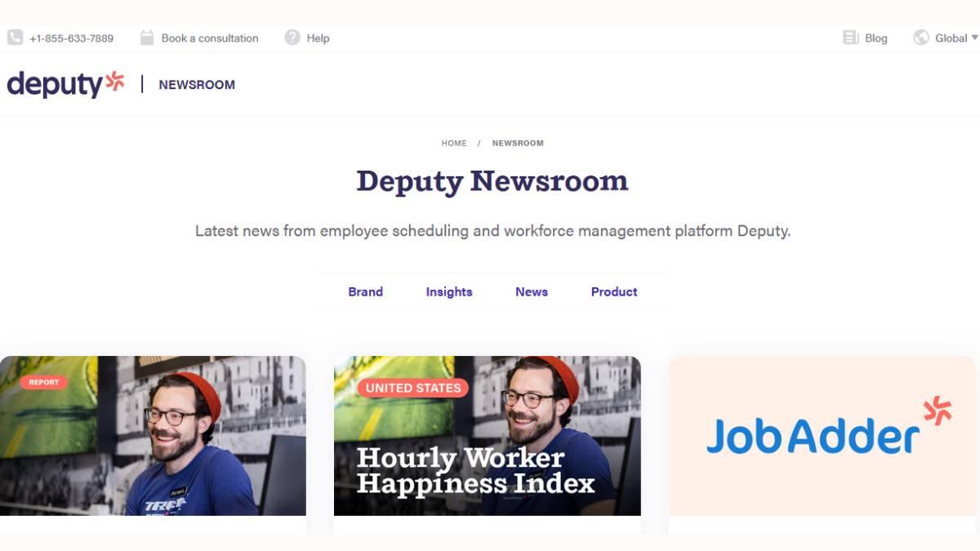Click the REPORT tag badge
This screenshot has height=551, width=980.
(x=44, y=382)
